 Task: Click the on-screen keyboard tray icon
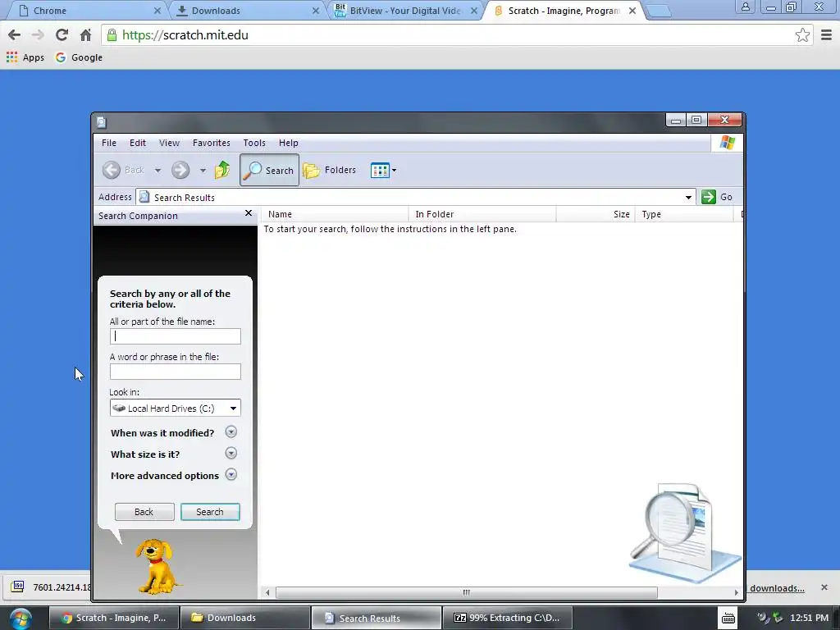(x=728, y=618)
